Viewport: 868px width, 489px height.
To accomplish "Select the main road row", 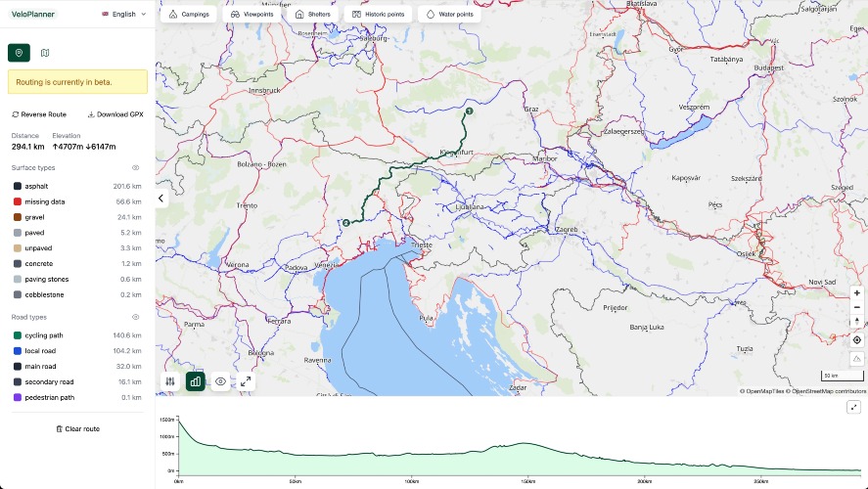I will tap(77, 366).
